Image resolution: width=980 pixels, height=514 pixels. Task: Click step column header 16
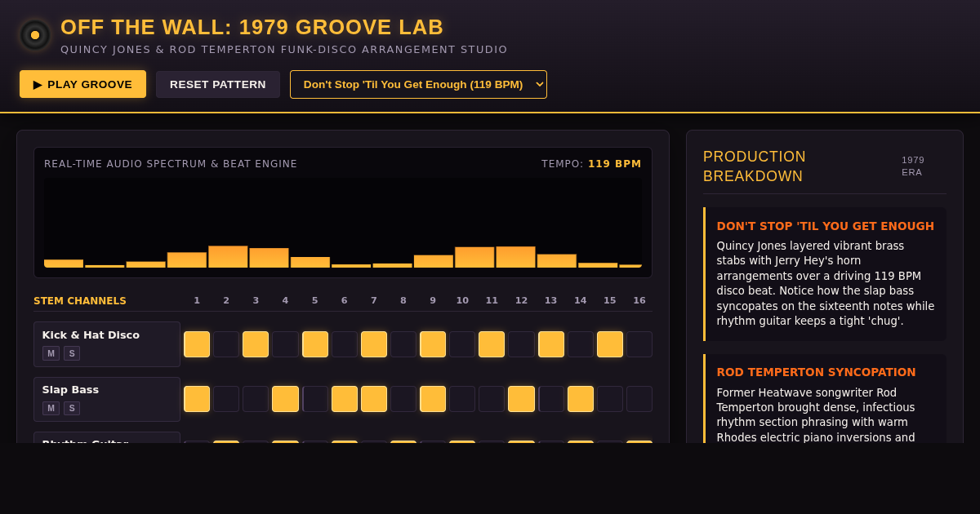pyautogui.click(x=639, y=300)
